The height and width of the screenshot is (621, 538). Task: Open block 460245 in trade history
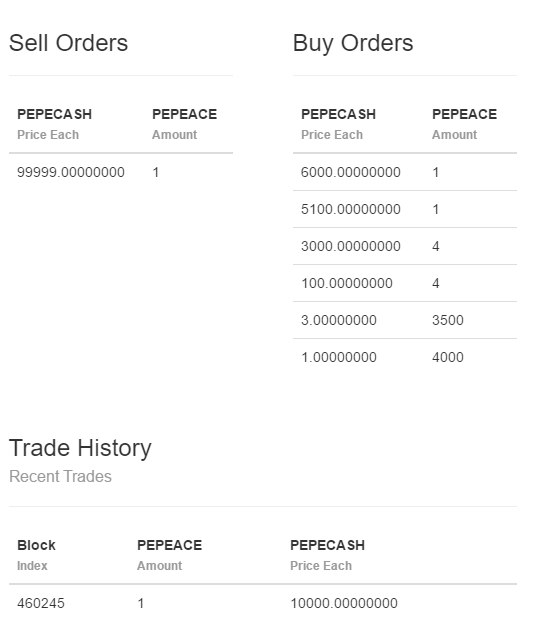(x=41, y=603)
